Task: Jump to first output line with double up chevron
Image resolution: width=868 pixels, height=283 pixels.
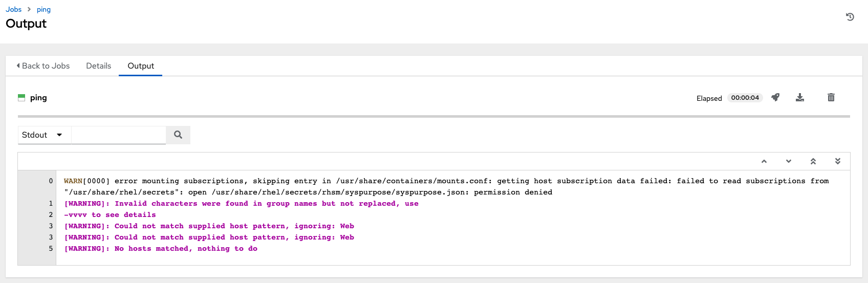Action: click(813, 161)
